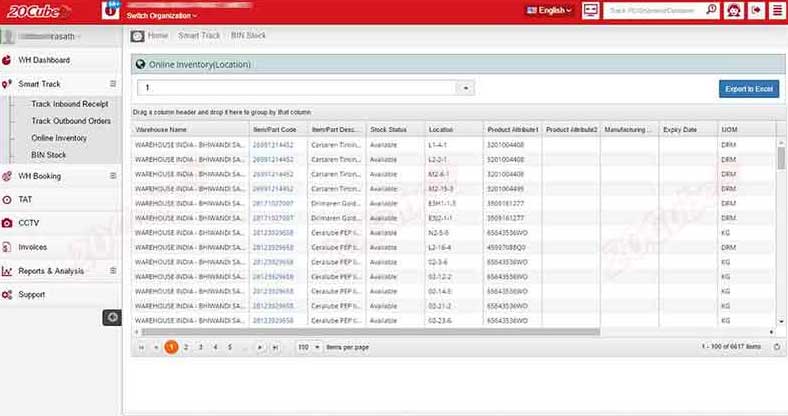Open the English language dropdown
788x416 pixels.
pos(548,10)
